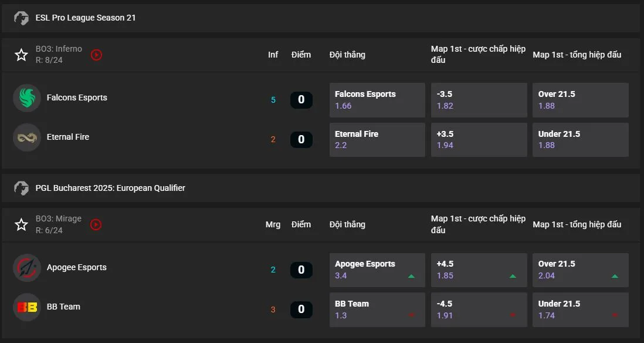
Task: Select the Falcons Esports team logo
Action: tap(27, 97)
